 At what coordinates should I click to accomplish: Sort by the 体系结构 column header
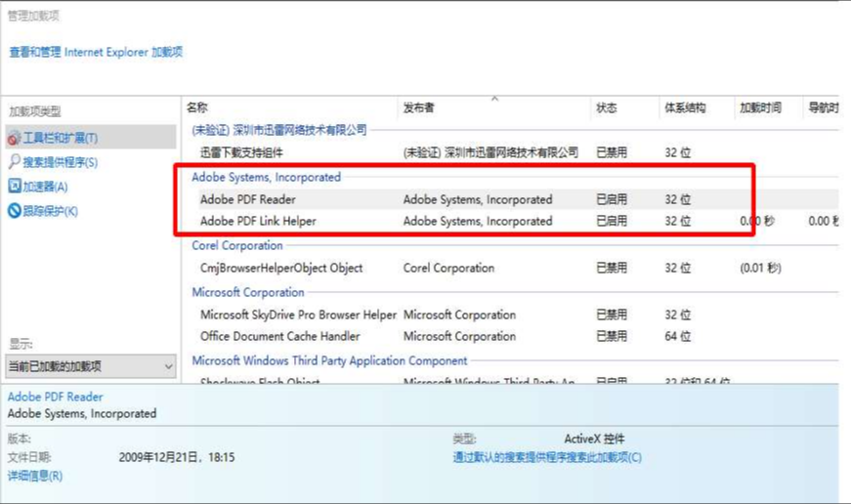click(686, 107)
